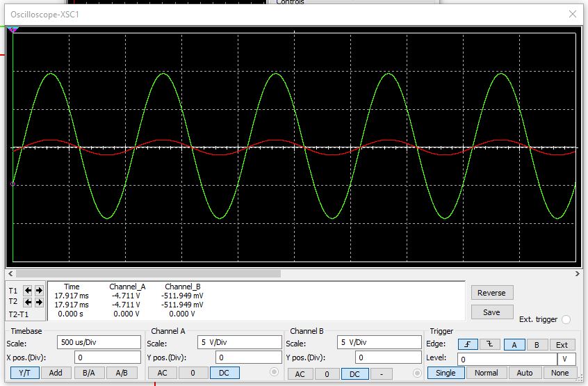
Task: Set trigger mode to Auto
Action: pos(525,373)
